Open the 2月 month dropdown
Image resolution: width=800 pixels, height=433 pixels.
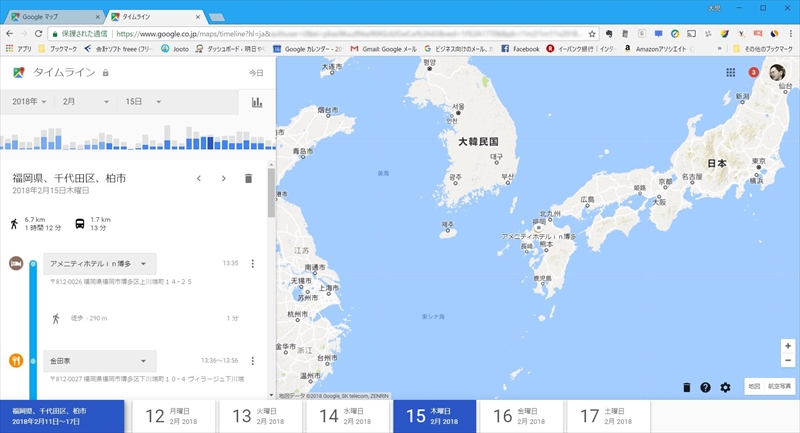tap(85, 102)
